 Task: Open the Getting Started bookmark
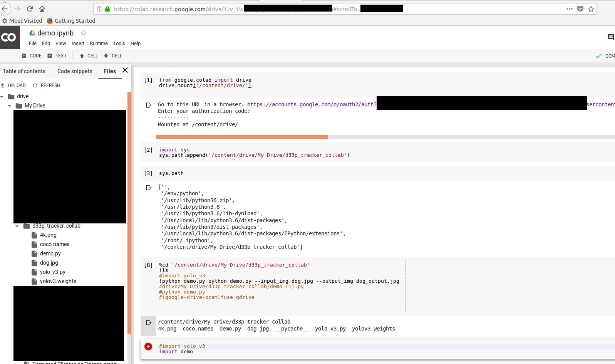[x=71, y=21]
